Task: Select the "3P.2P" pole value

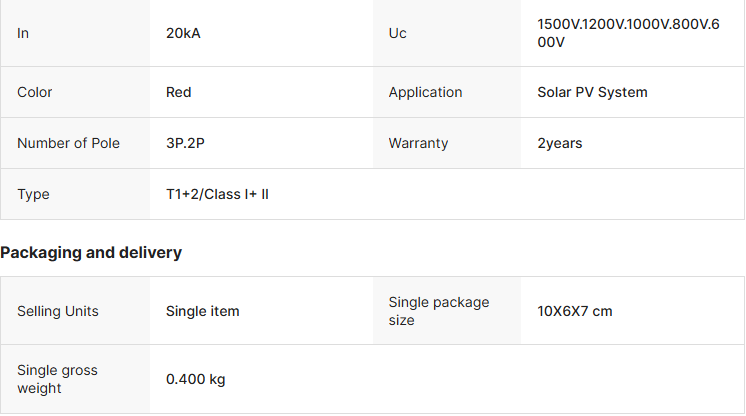Action: [186, 143]
